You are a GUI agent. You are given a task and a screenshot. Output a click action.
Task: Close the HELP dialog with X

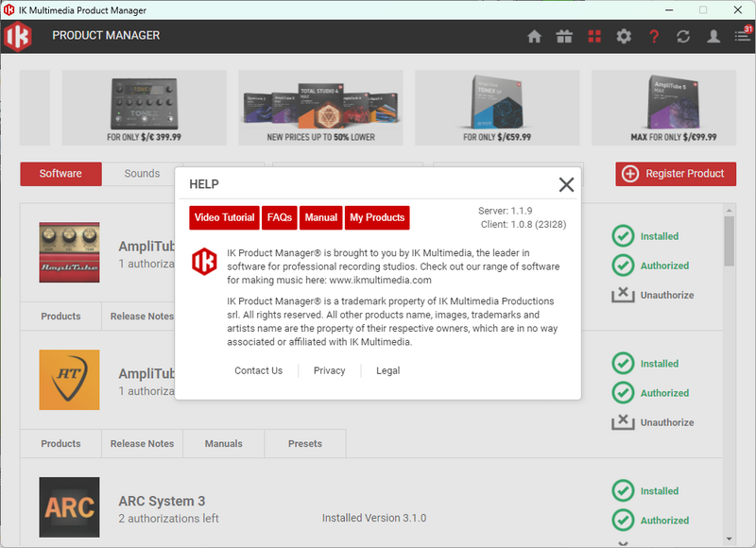tap(566, 184)
